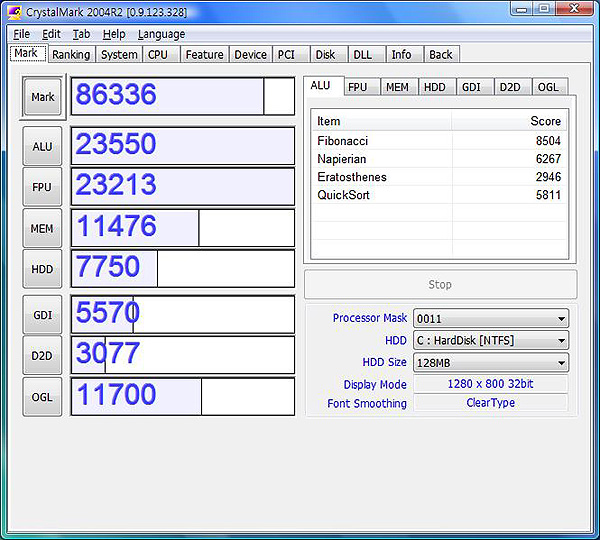600x540 pixels.
Task: Run the OGL benchmark button
Action: coord(42,397)
